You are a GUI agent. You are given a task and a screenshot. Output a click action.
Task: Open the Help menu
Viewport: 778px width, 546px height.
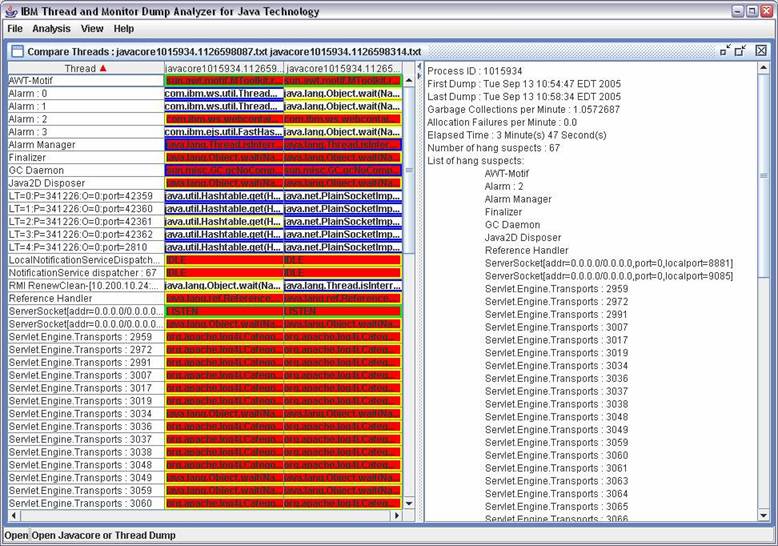click(x=124, y=29)
